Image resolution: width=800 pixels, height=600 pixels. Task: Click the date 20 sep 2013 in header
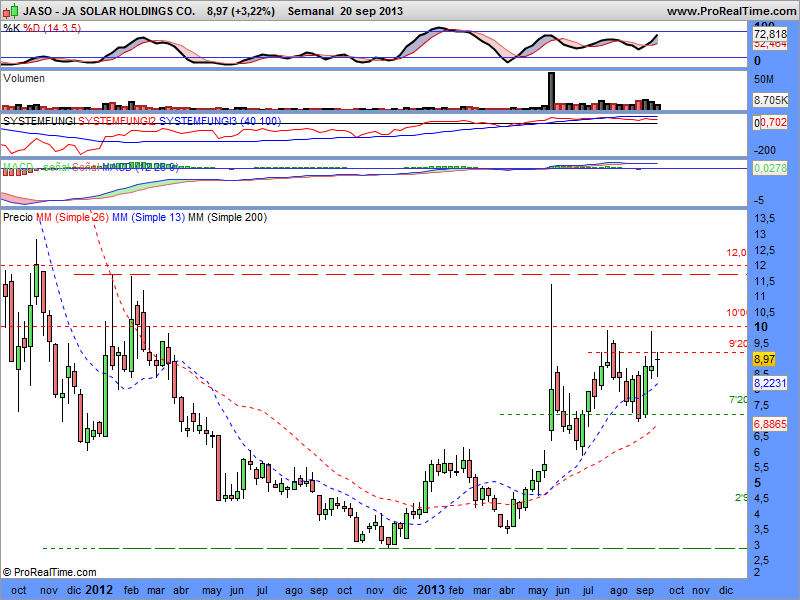pos(371,11)
